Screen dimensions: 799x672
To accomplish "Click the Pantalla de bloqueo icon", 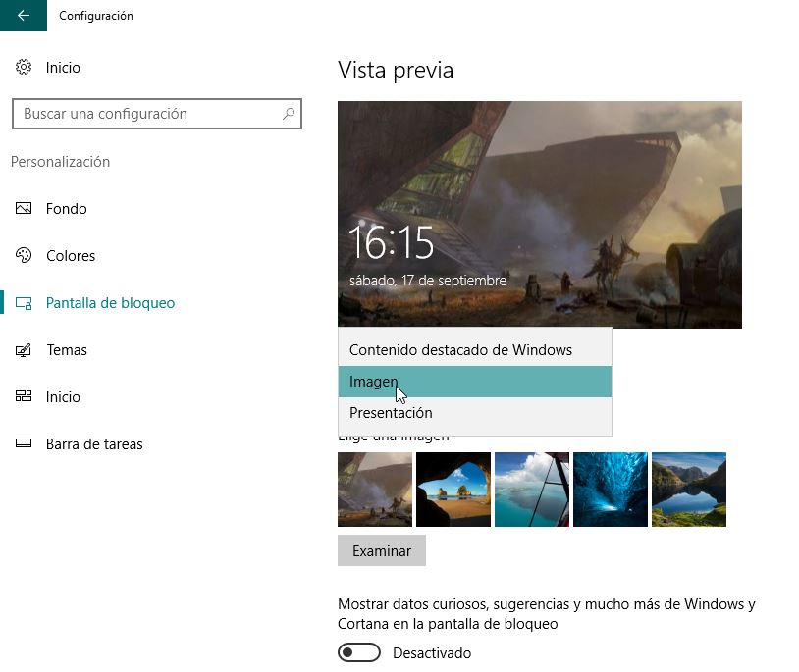I will [24, 303].
